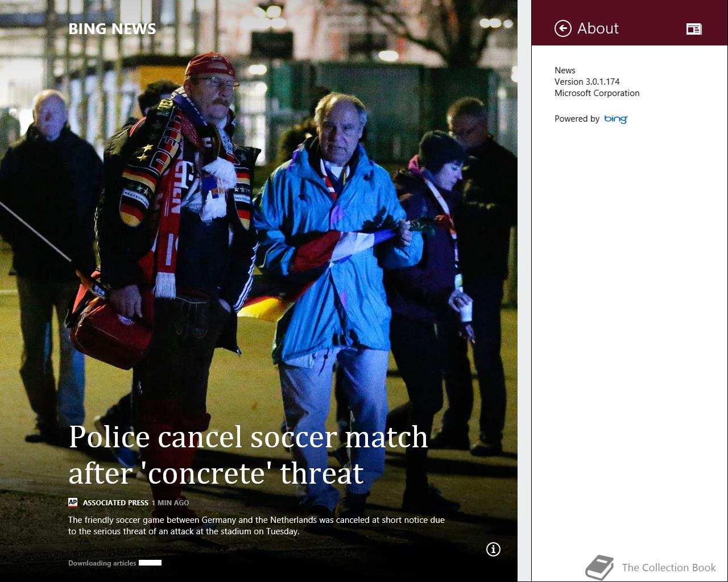
Task: Open the Police cancel soccer match headline
Action: coord(248,455)
